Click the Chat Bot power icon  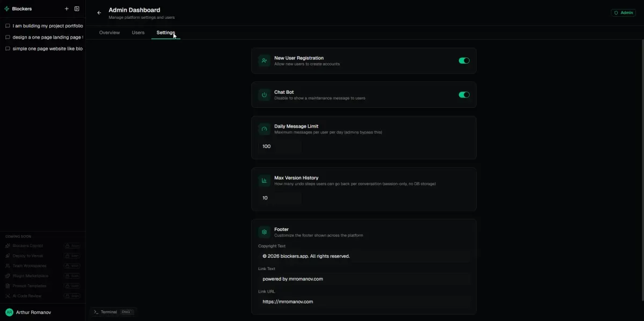pyautogui.click(x=264, y=95)
